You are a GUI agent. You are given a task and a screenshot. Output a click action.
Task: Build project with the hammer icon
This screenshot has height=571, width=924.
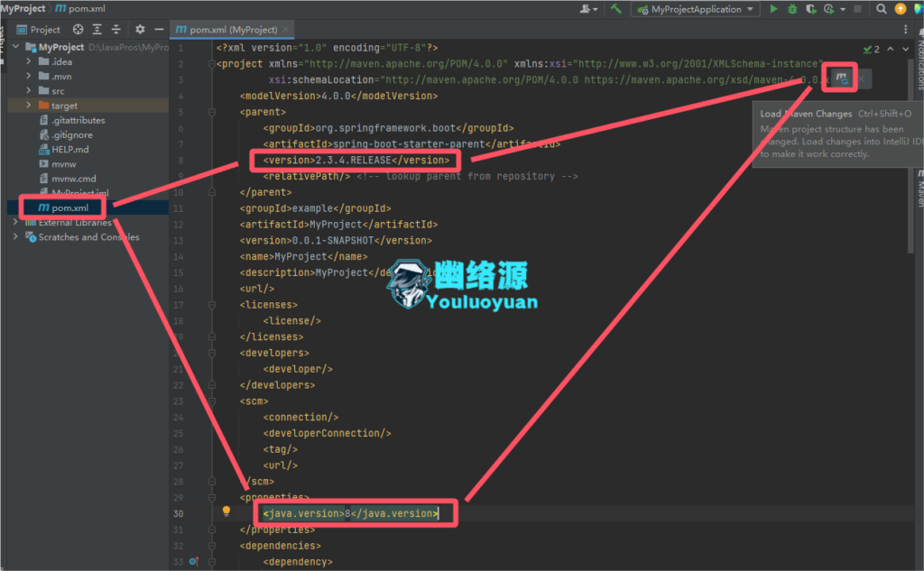(615, 9)
